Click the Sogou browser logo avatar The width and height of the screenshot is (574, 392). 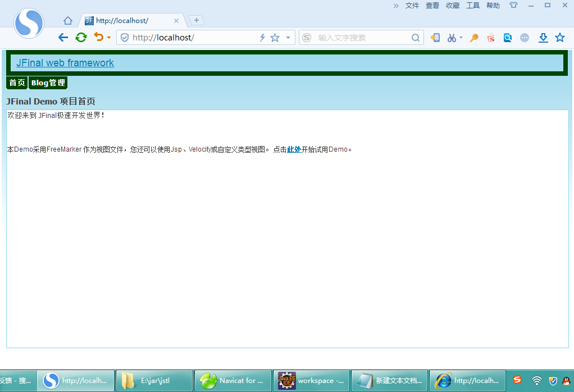[29, 24]
